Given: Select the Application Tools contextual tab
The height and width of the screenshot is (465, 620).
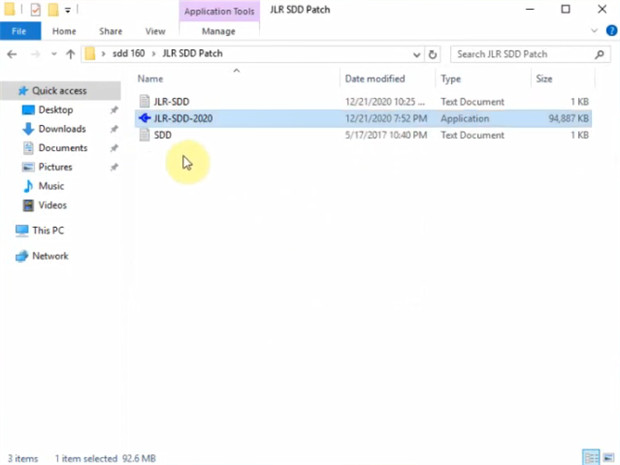Looking at the screenshot, I should point(219,11).
